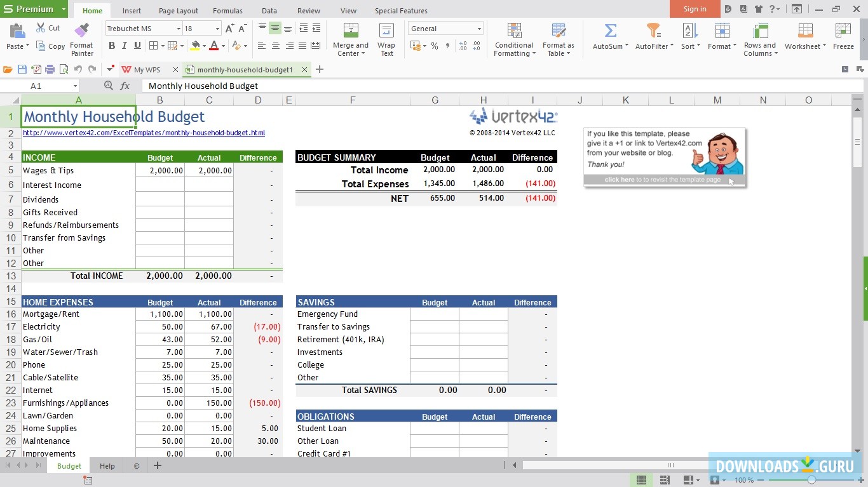Click the Cut scissors icon
The image size is (868, 487).
[41, 28]
